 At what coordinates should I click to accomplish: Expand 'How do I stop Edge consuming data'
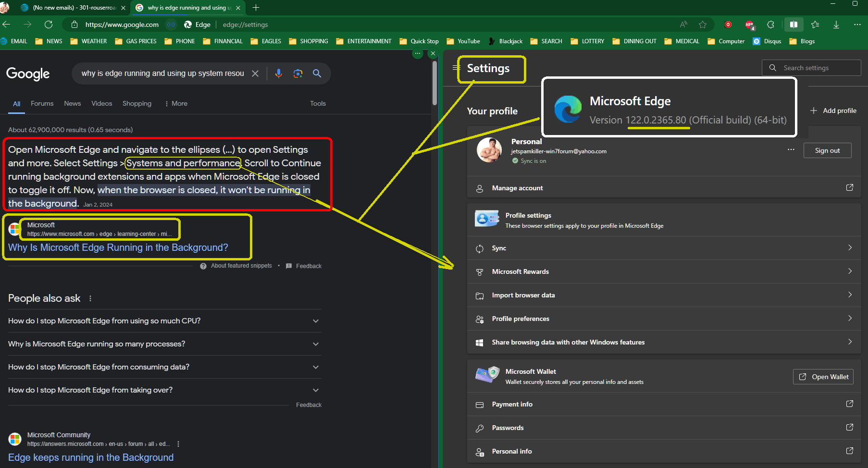click(164, 367)
